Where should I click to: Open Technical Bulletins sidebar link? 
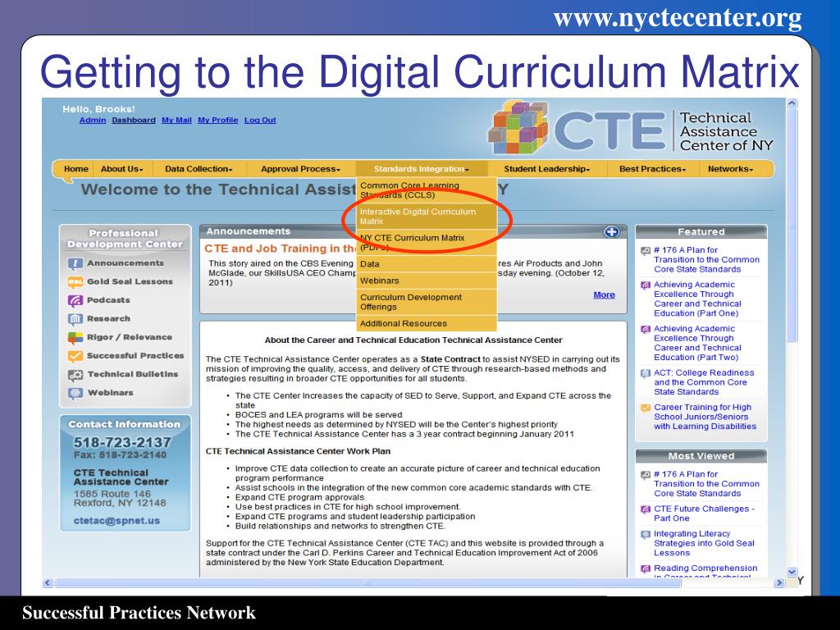coord(133,374)
